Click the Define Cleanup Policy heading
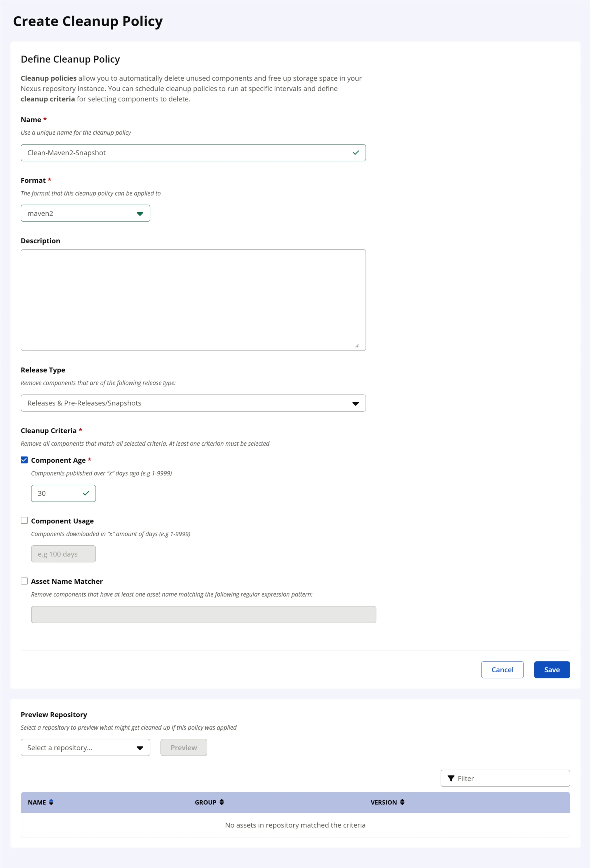The width and height of the screenshot is (591, 868). tap(70, 59)
